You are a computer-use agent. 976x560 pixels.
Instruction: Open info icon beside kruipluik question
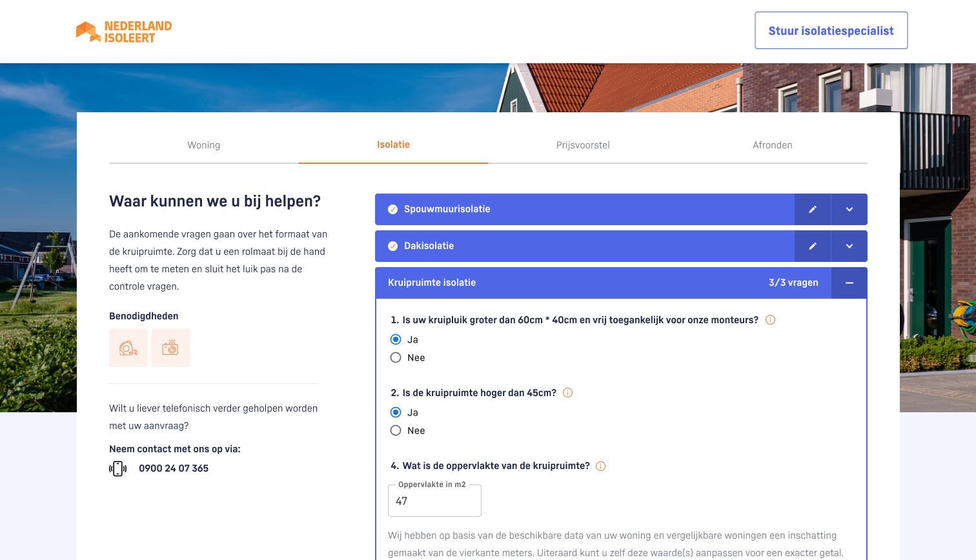pos(770,320)
